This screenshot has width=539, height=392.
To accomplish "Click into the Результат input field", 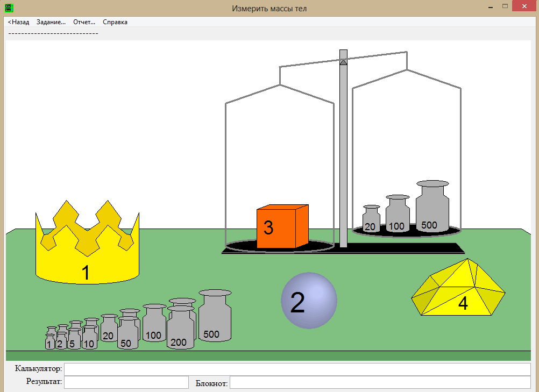I will coord(126,382).
